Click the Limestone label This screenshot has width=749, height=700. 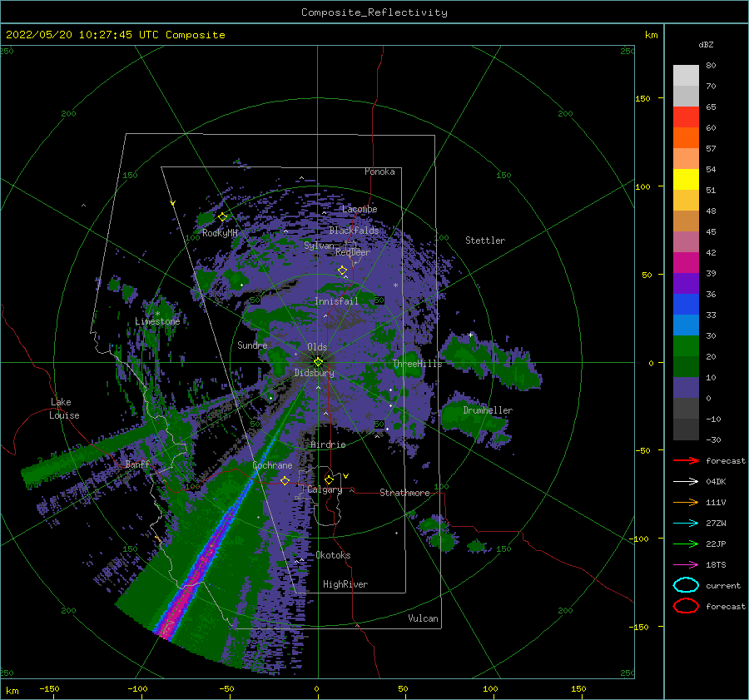pyautogui.click(x=157, y=321)
